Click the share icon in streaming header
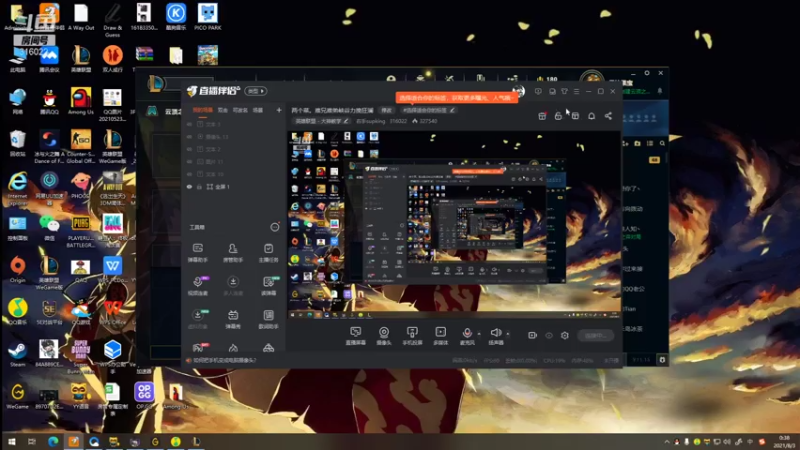800x450 pixels. (x=608, y=116)
